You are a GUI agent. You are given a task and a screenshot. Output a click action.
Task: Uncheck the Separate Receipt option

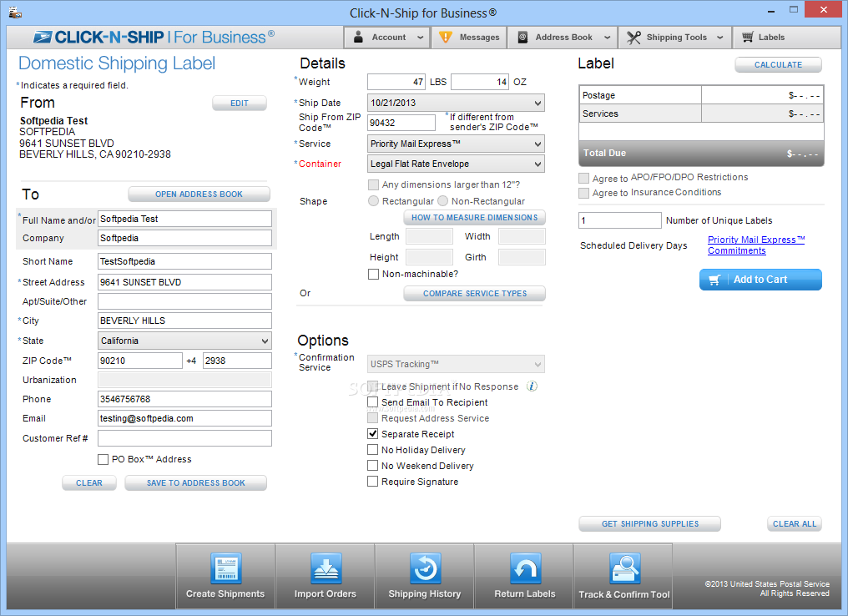(372, 434)
